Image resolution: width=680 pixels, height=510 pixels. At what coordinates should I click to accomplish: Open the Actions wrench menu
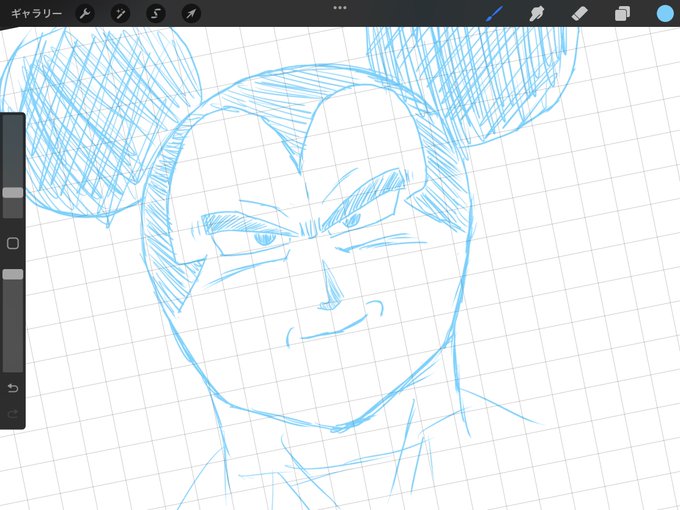coord(85,14)
